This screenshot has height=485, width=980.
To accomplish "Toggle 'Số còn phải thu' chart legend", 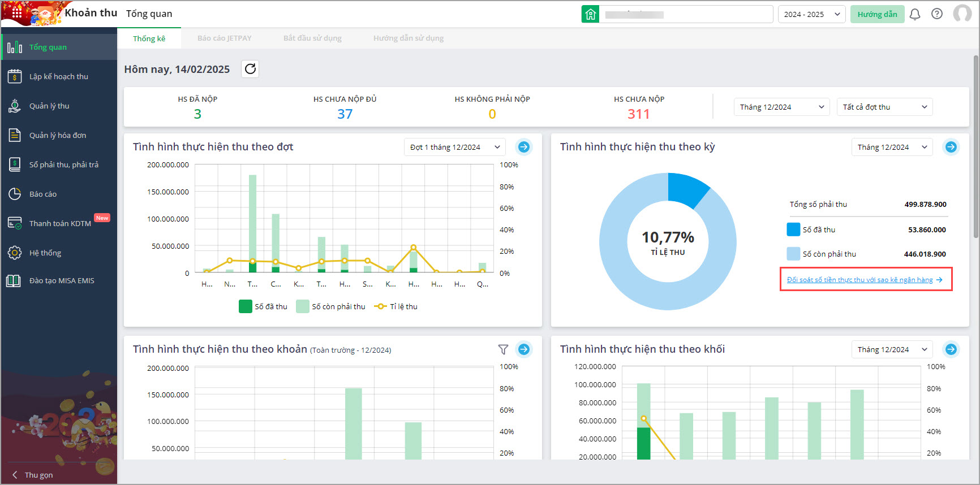I will [x=331, y=306].
